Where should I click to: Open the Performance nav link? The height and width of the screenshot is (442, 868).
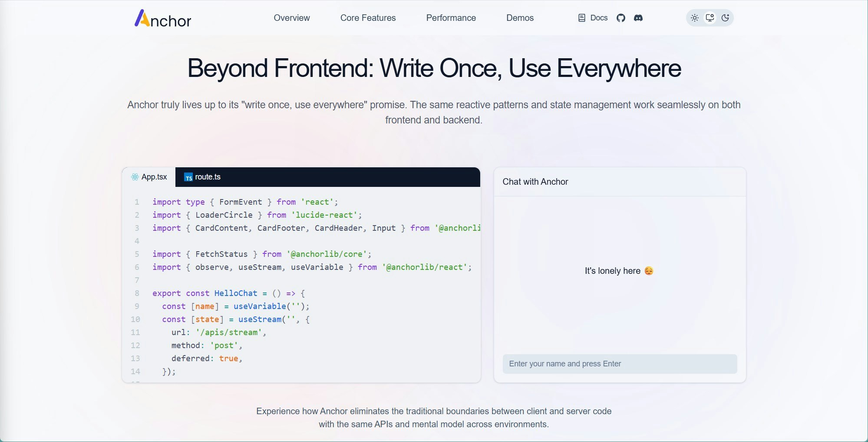point(451,18)
